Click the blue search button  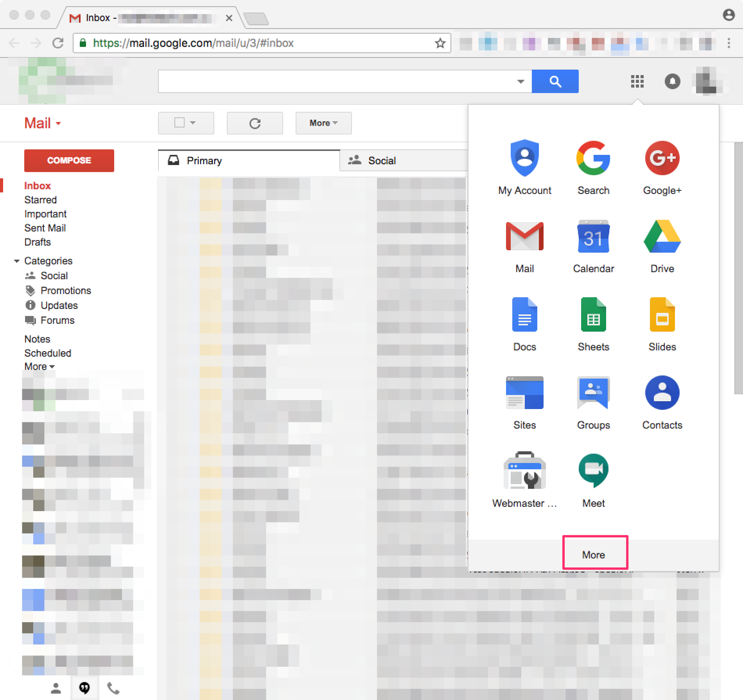click(555, 81)
